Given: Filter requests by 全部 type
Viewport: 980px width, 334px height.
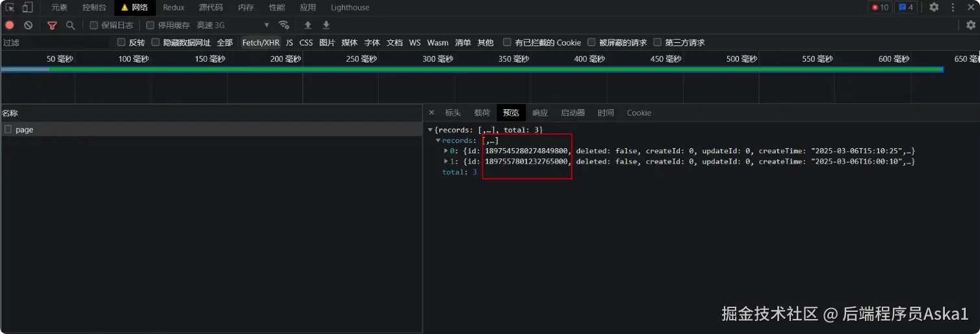Looking at the screenshot, I should [225, 42].
